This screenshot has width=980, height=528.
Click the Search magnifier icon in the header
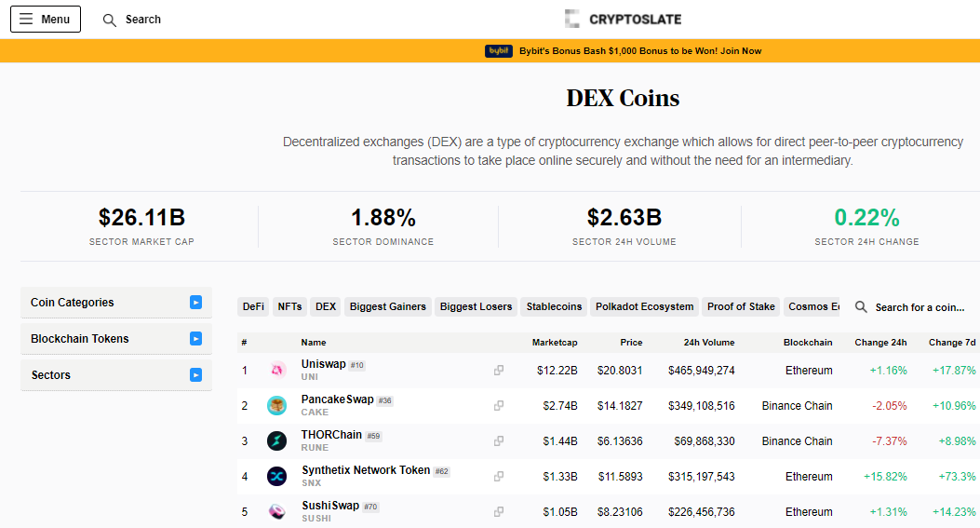[110, 20]
